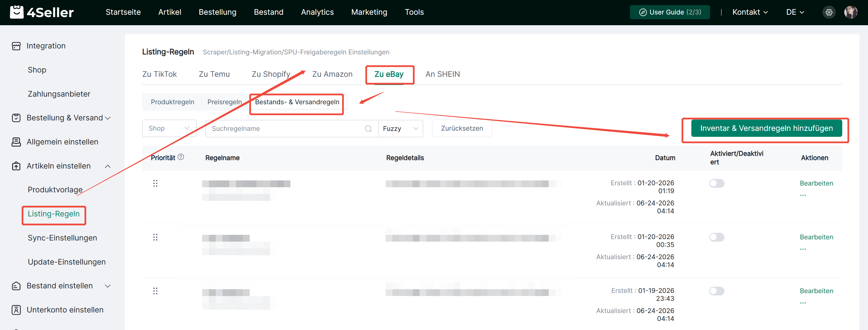Image resolution: width=868 pixels, height=330 pixels.
Task: Click the Zurücksetzen button
Action: [462, 128]
